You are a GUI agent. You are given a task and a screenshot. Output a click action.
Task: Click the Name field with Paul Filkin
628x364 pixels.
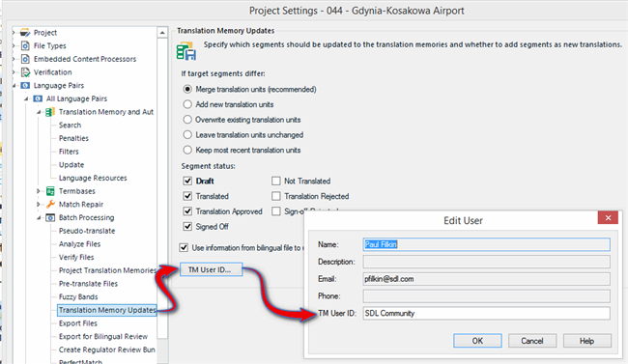click(487, 244)
